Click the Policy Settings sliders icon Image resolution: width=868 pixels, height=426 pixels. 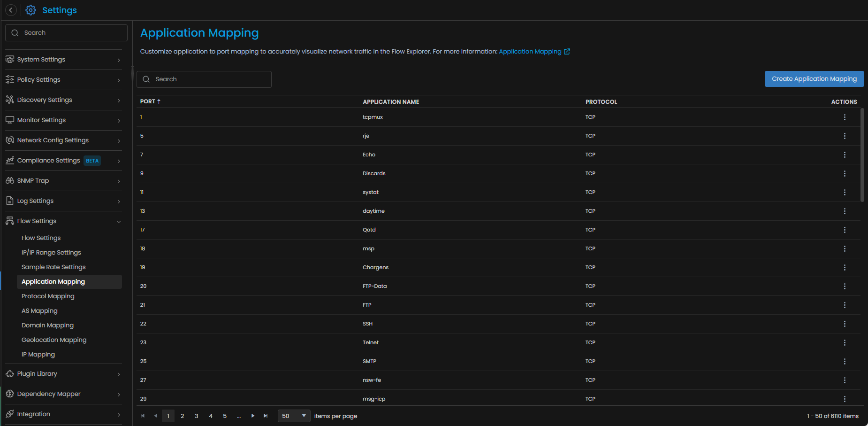10,79
